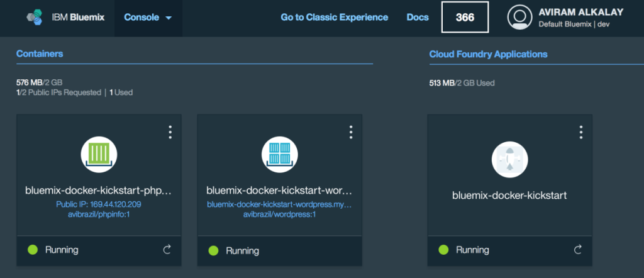644x278 pixels.
Task: Restart the wordpress container via refresh icon
Action: point(347,250)
